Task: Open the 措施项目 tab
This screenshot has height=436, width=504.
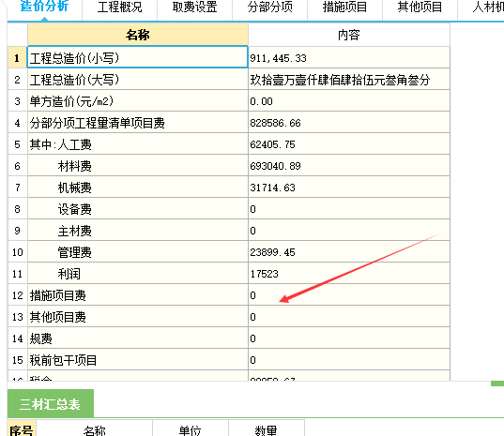Action: point(344,8)
